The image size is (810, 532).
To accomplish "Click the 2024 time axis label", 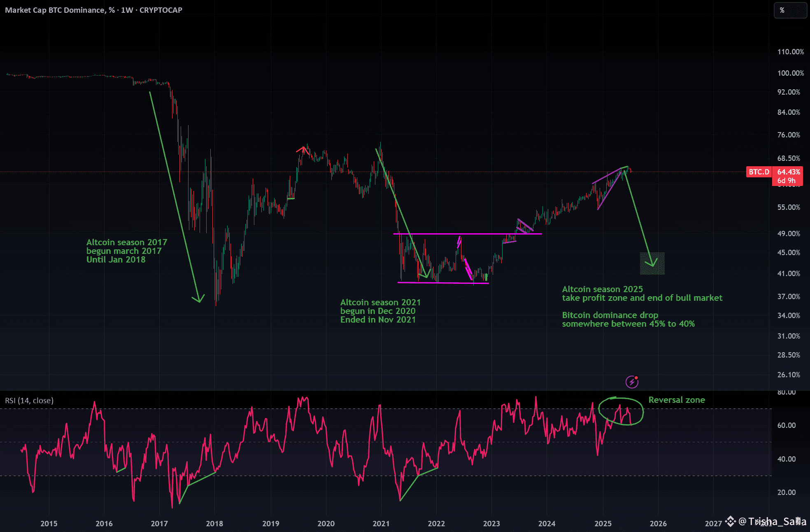I will (x=547, y=524).
